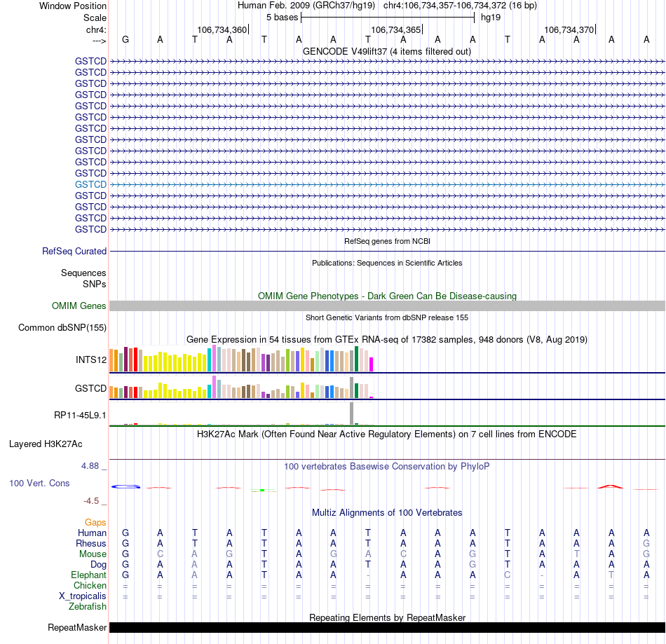Select the 'Human' alignment row label
Screen dimensions: 666x644
click(92, 533)
